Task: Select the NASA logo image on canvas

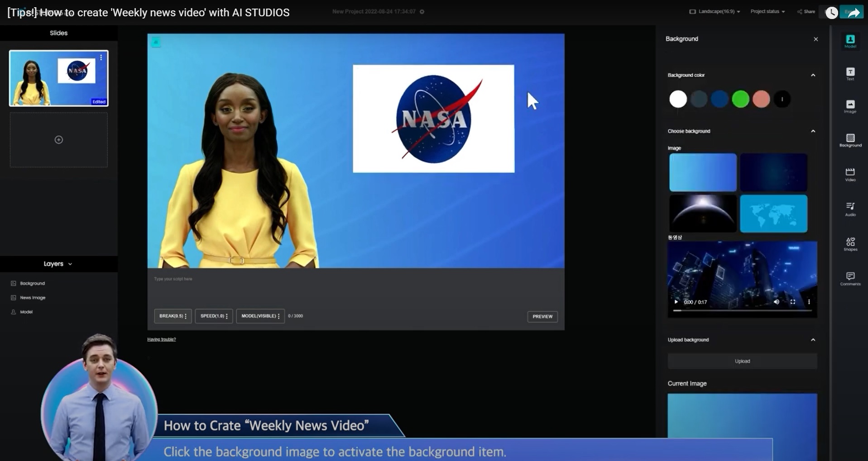Action: pos(434,119)
